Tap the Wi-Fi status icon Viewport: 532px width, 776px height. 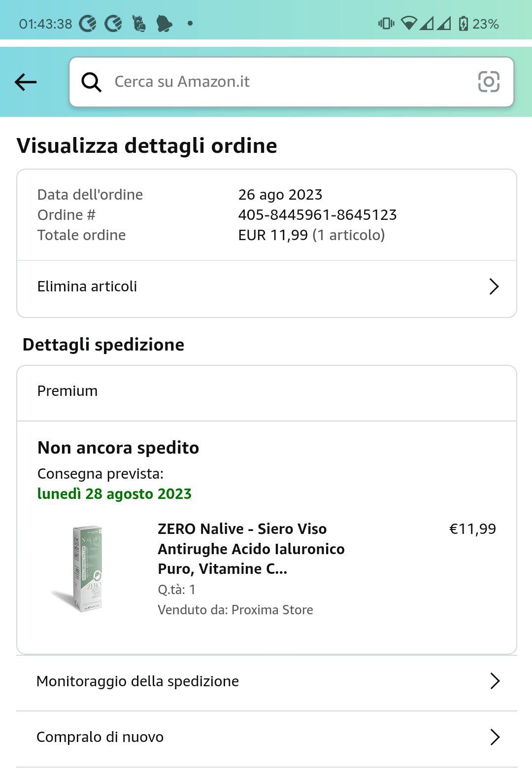408,23
